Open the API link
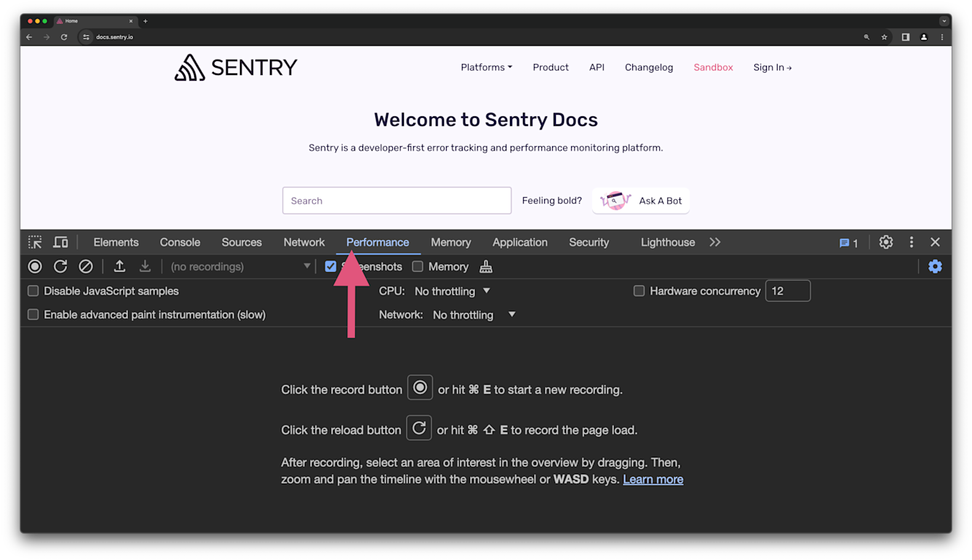The height and width of the screenshot is (560, 972). click(x=597, y=67)
